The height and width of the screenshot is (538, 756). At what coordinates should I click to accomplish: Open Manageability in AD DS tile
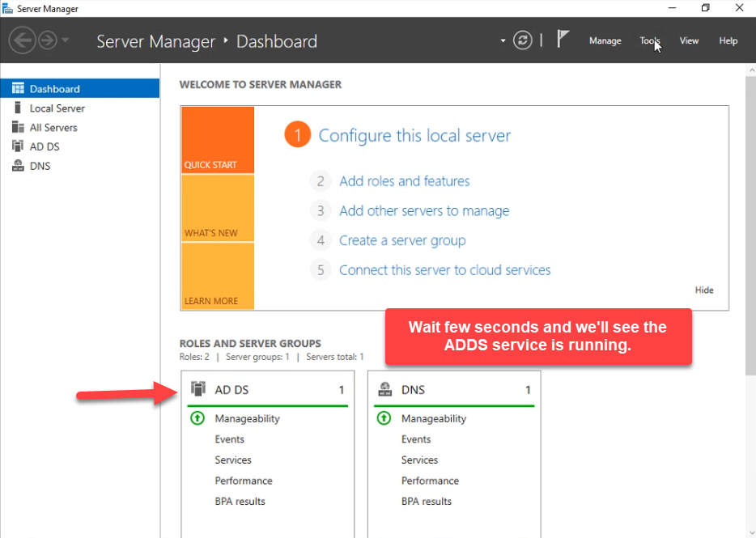coord(248,418)
